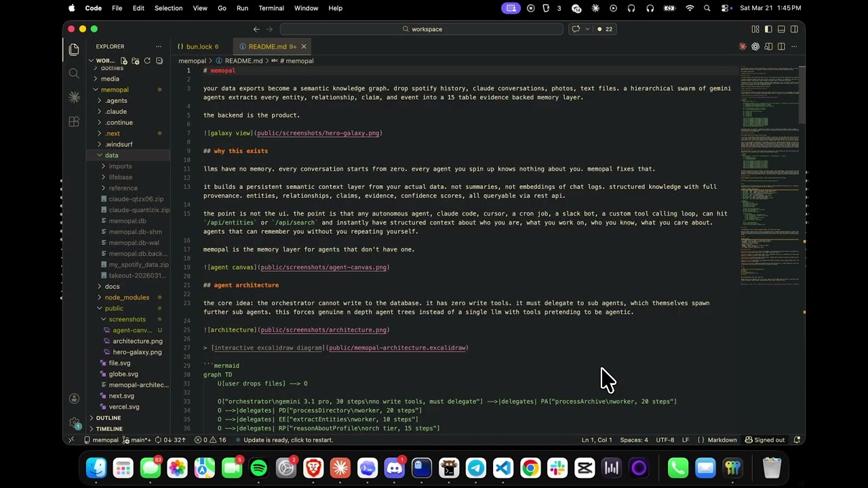Viewport: 868px width, 488px height.
Task: Open the dropdown arrow next to chat icon
Action: coord(587,29)
